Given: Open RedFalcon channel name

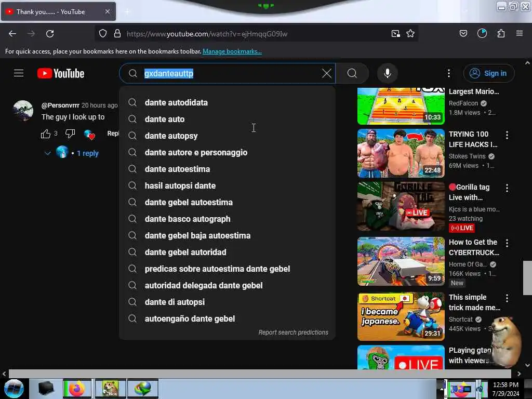Looking at the screenshot, I should 463,103.
